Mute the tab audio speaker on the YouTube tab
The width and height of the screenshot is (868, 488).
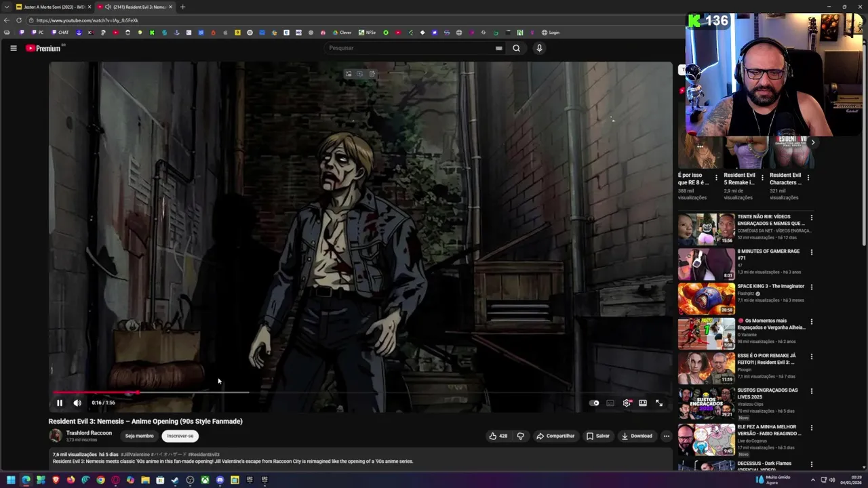tap(107, 7)
